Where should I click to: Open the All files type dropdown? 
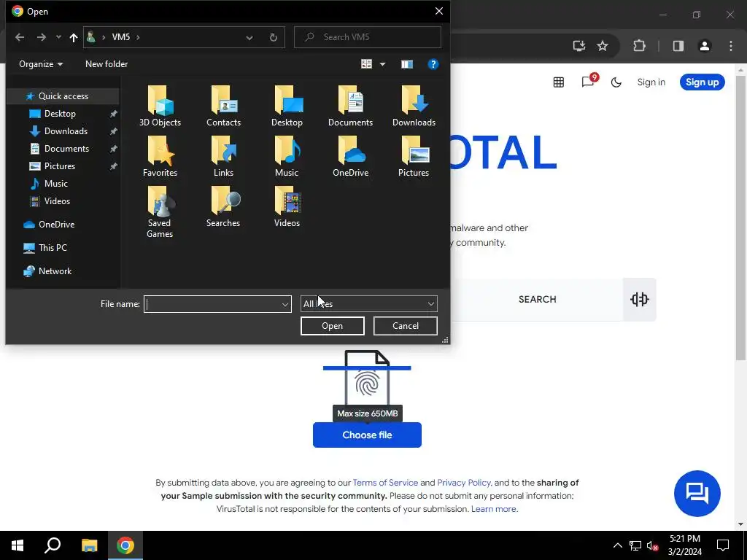click(368, 304)
